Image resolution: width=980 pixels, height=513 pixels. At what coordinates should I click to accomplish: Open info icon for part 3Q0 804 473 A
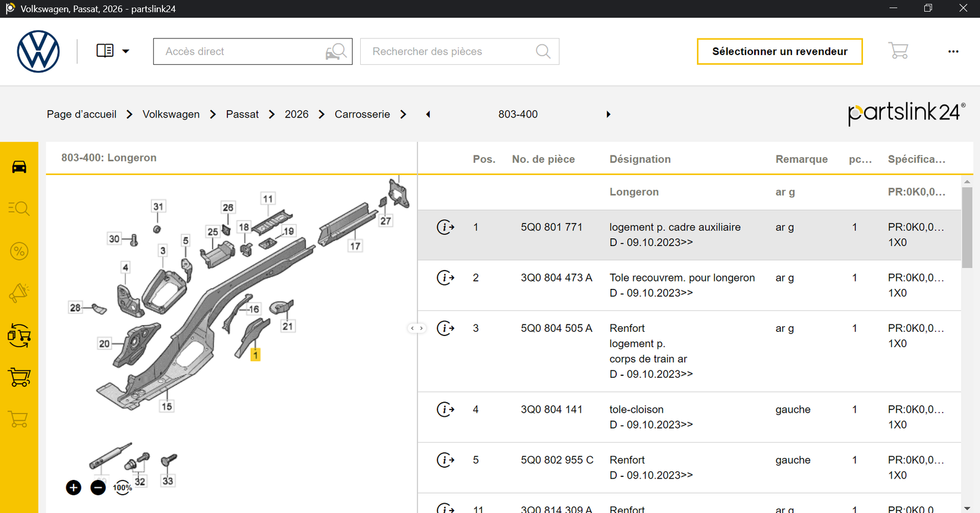(x=445, y=278)
